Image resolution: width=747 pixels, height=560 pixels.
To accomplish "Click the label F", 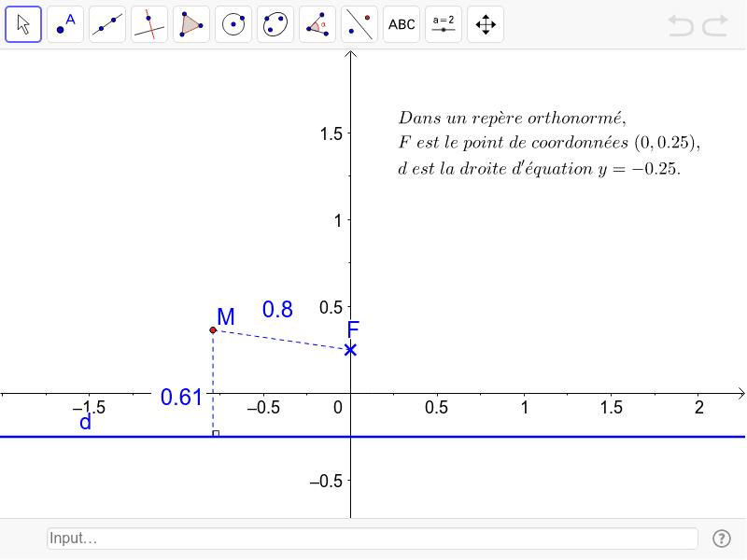I will pyautogui.click(x=353, y=329).
